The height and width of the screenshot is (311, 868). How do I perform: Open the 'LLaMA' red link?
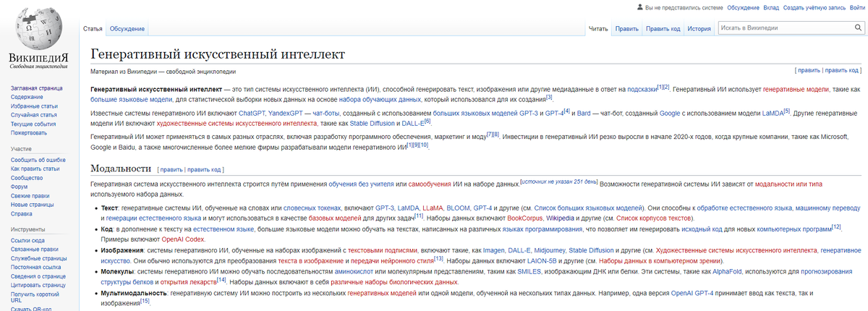(x=432, y=208)
